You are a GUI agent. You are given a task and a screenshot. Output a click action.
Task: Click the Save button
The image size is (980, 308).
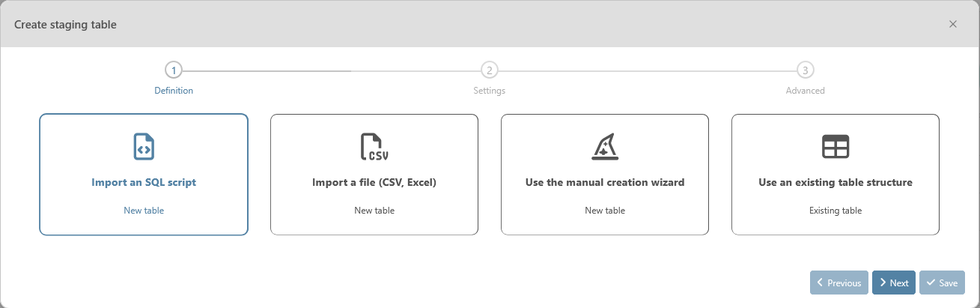pyautogui.click(x=942, y=283)
